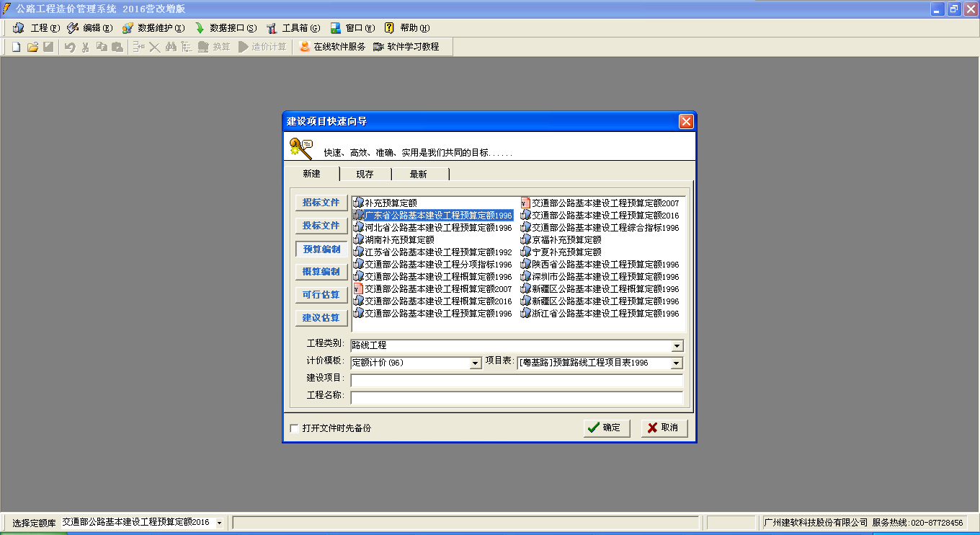Click the 投标文件 button
This screenshot has height=535, width=980.
point(321,226)
